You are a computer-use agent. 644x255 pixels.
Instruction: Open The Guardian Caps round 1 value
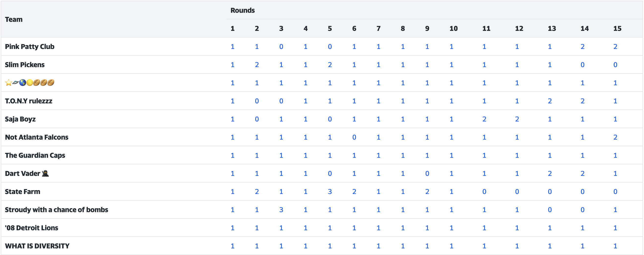click(x=232, y=155)
